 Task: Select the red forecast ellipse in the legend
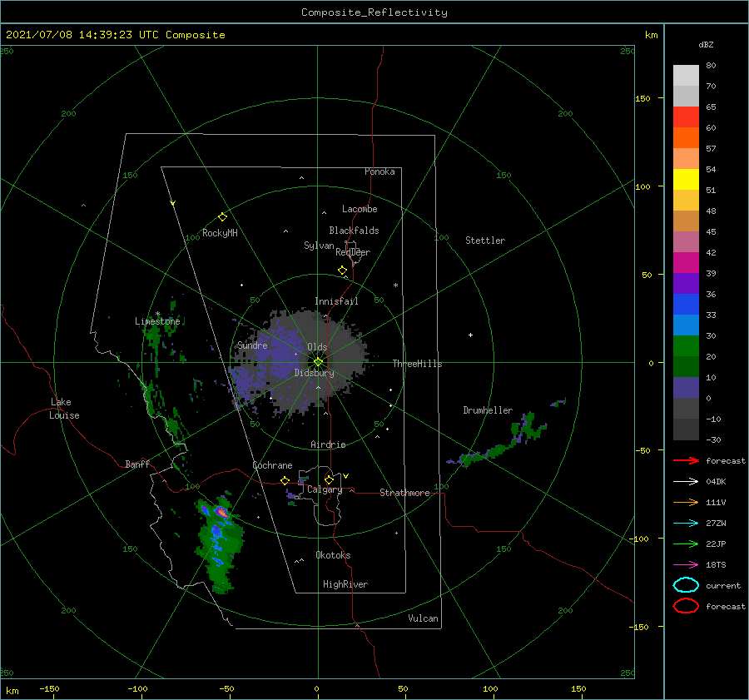pyautogui.click(x=686, y=606)
